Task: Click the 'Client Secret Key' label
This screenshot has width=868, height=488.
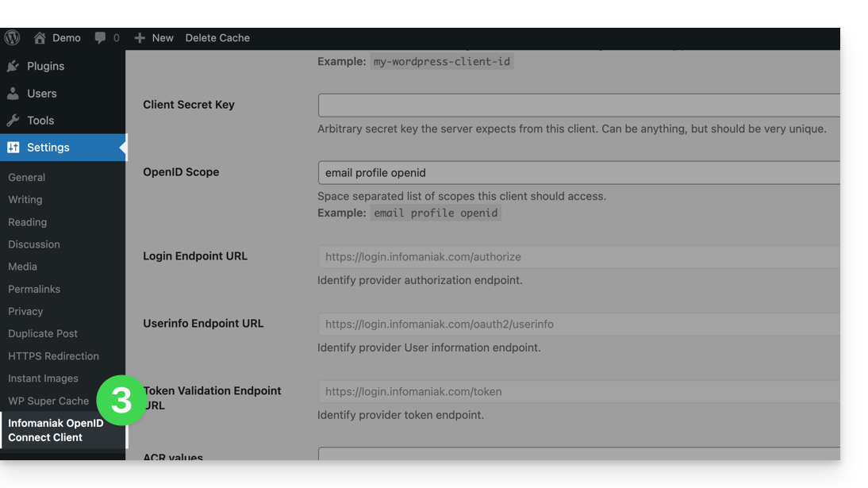Action: (x=189, y=105)
